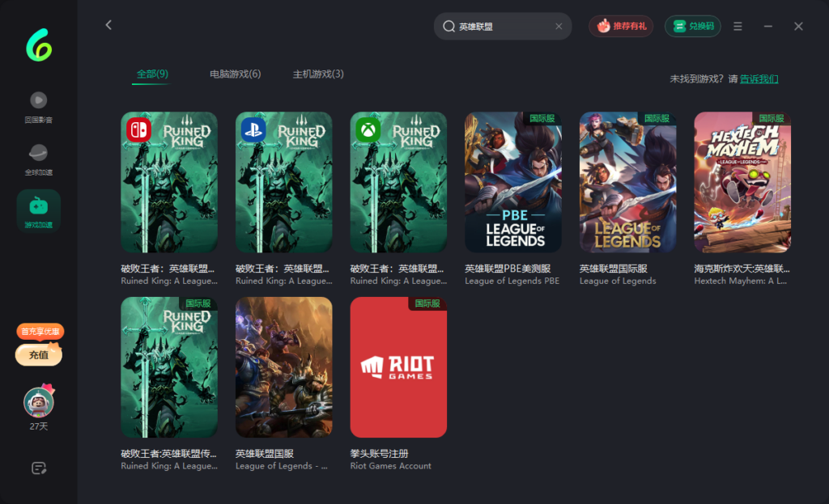This screenshot has width=829, height=504.
Task: Click the 告诉我们 link
Action: 759,79
